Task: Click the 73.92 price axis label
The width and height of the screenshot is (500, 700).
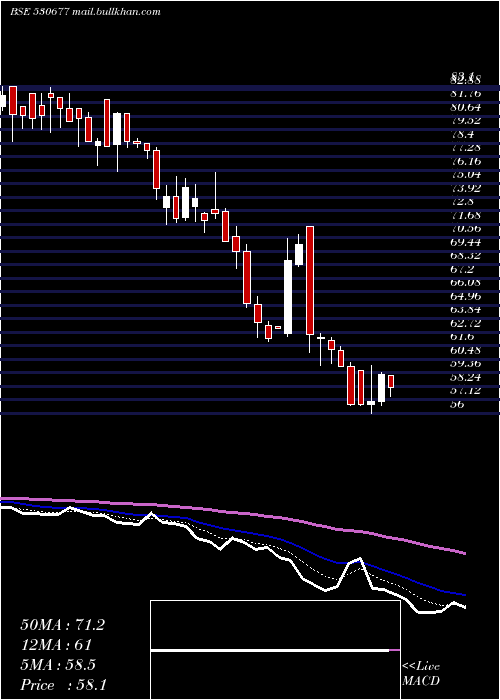Action: 466,188
